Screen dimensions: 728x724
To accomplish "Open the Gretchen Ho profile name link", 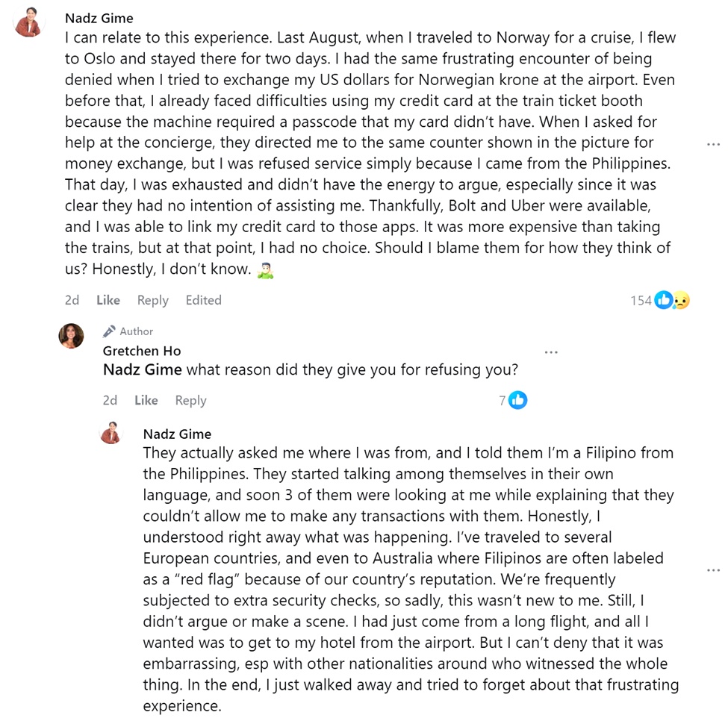I will pos(142,351).
